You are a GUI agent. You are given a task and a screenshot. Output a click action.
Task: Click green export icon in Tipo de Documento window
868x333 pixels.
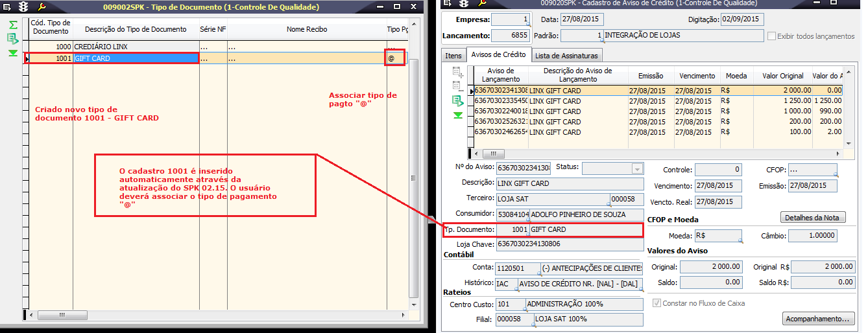coord(13,39)
